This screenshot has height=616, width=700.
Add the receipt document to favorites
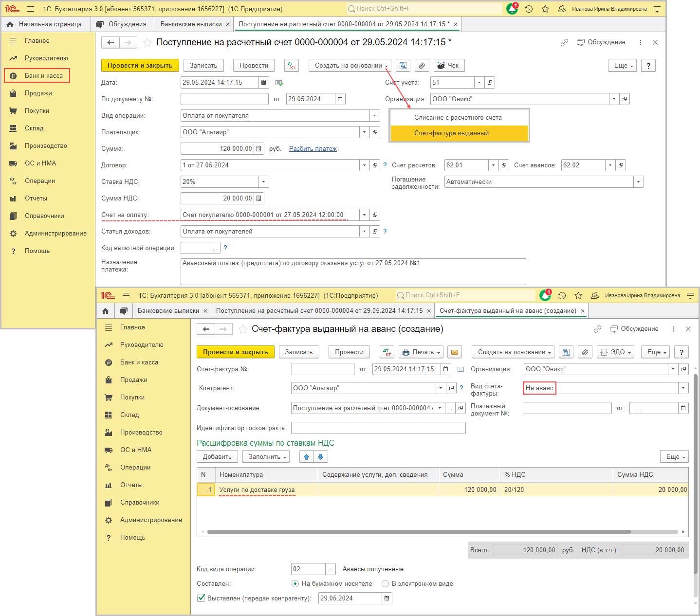(147, 43)
